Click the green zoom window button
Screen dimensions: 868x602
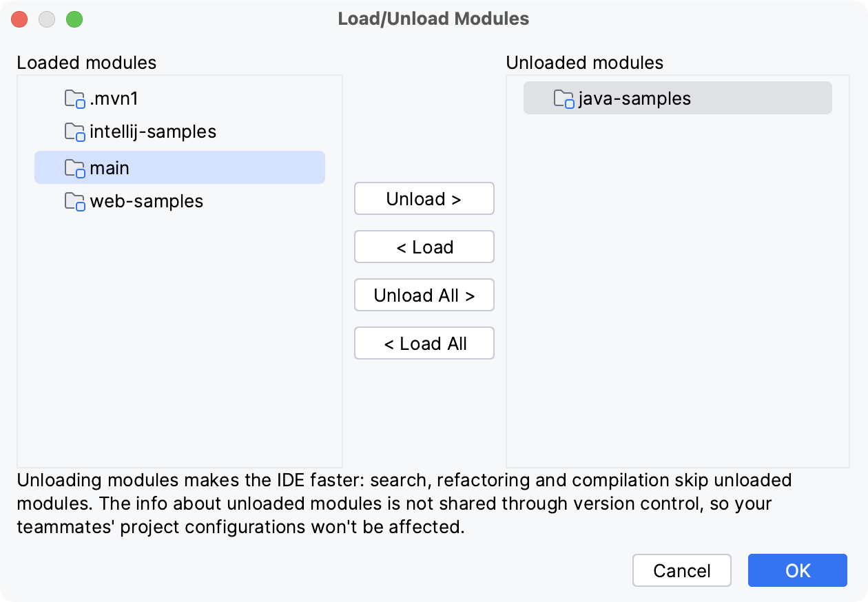pyautogui.click(x=74, y=19)
